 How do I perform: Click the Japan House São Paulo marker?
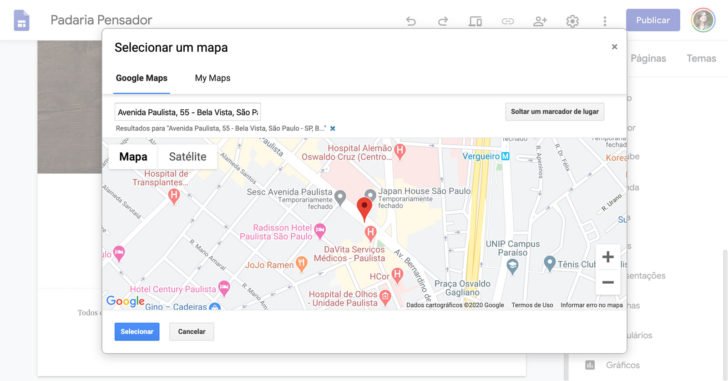(x=370, y=195)
